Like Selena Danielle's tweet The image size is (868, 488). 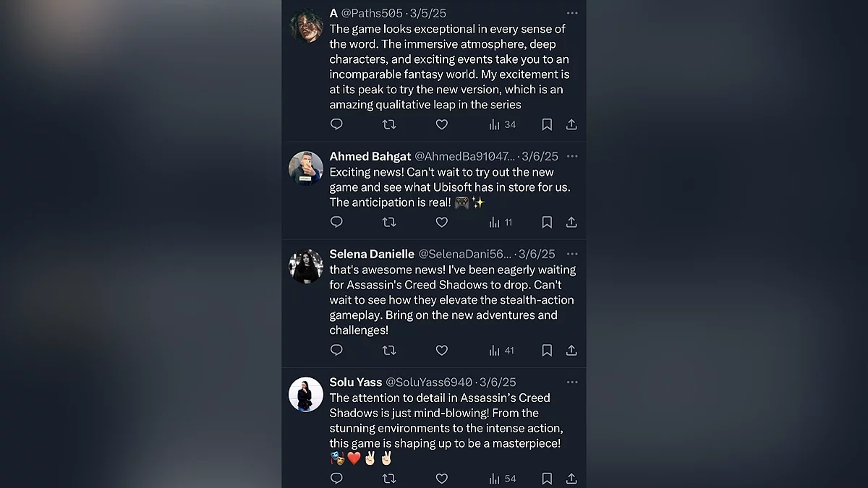click(442, 350)
